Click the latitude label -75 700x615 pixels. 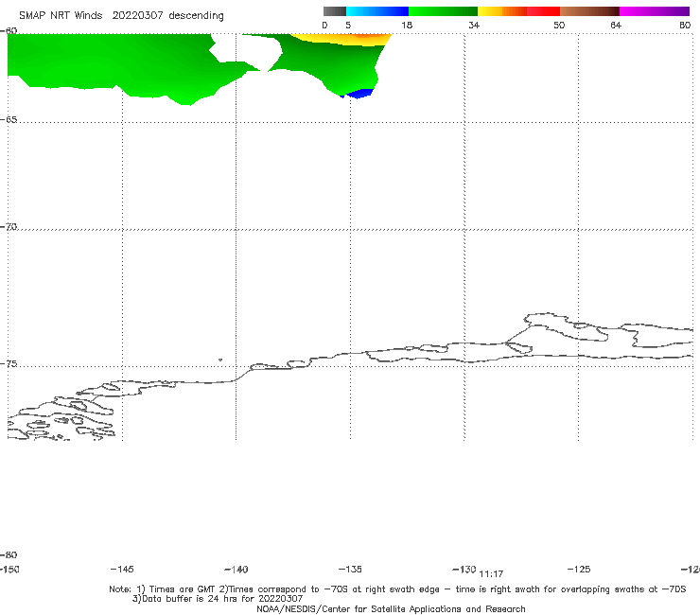pyautogui.click(x=9, y=364)
